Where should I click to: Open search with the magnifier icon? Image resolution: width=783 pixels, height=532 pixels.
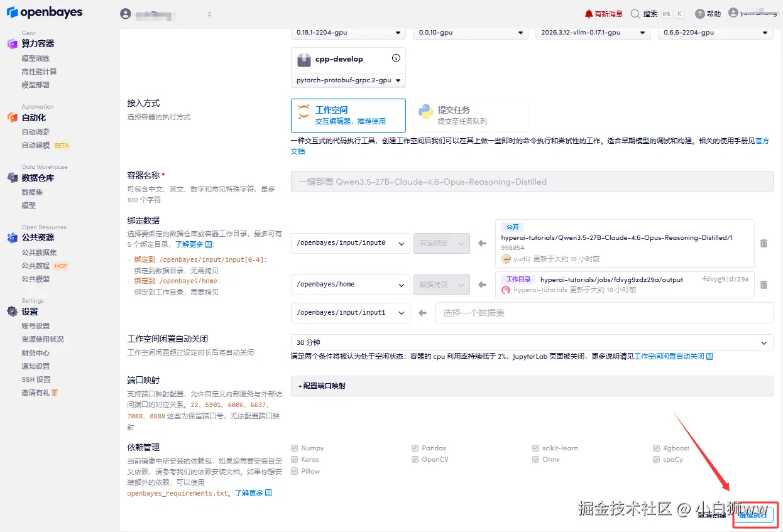coord(635,14)
